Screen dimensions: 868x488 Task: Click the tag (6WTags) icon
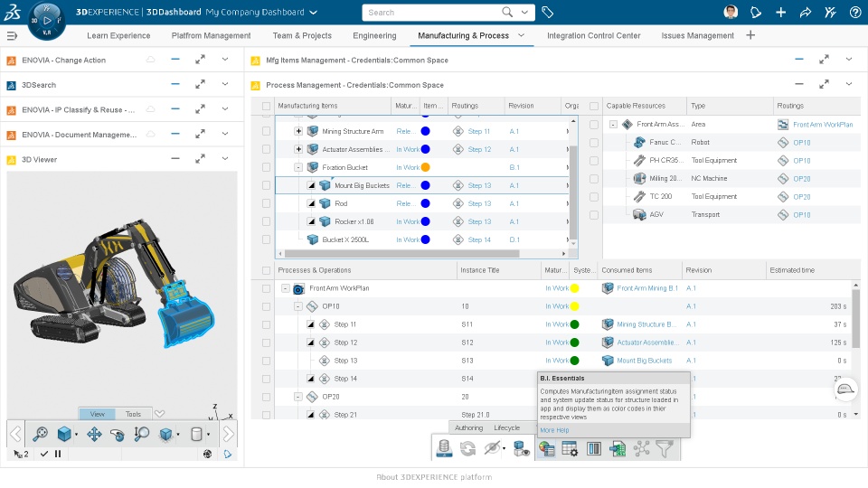tap(548, 12)
